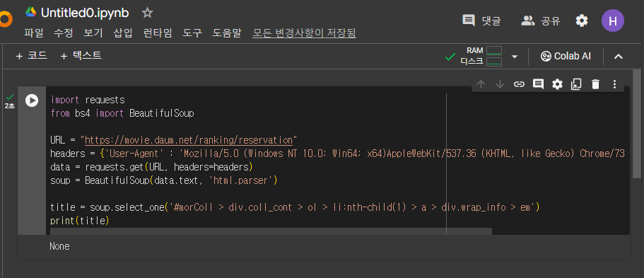Click the None output text
644x278 pixels.
coord(59,246)
